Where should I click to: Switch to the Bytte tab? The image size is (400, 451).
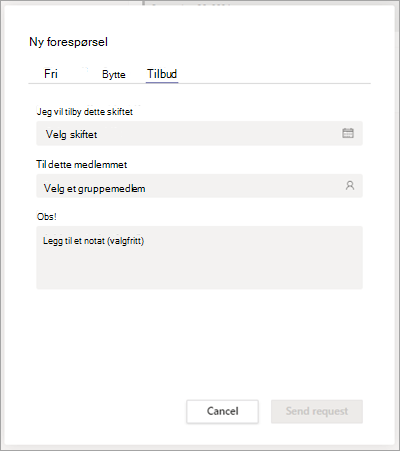tap(114, 74)
